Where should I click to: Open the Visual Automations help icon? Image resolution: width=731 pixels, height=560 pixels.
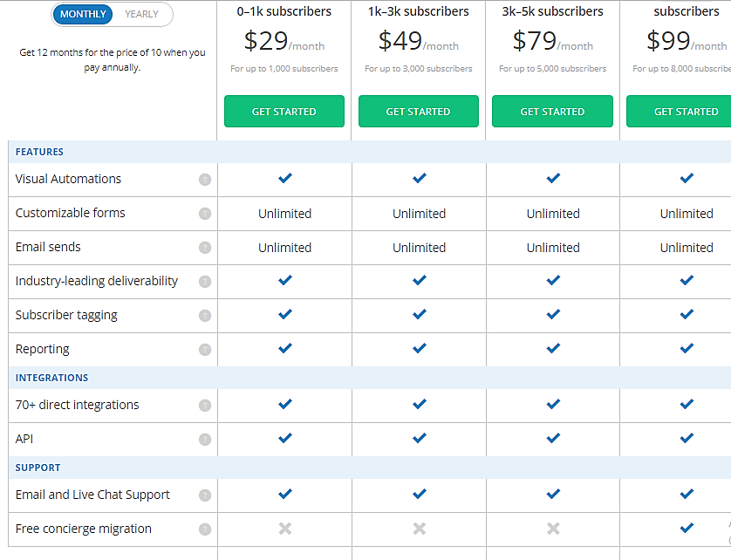click(205, 180)
